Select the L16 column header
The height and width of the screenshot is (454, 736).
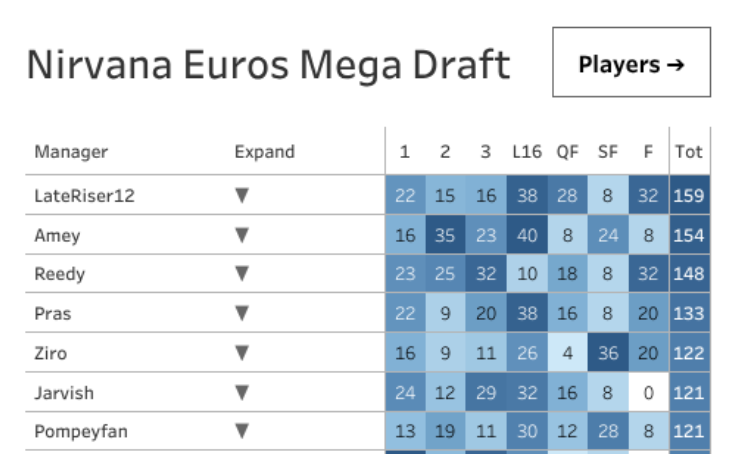(x=526, y=152)
